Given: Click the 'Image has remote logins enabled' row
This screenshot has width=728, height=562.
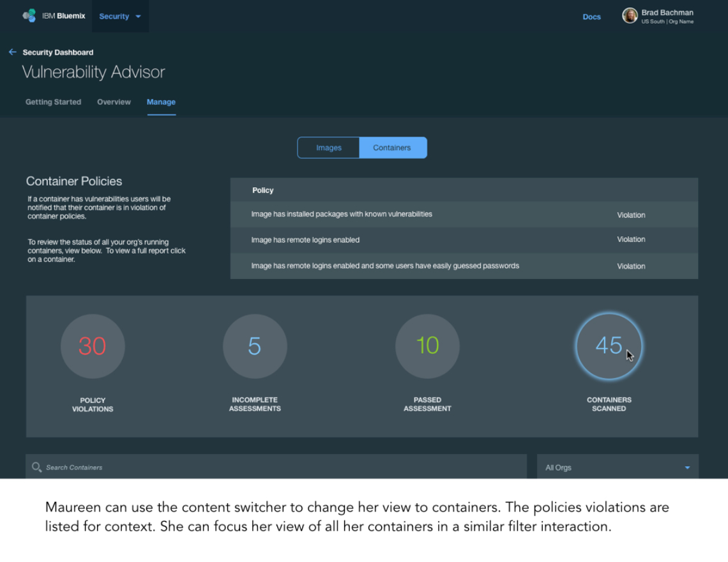Looking at the screenshot, I should [x=464, y=240].
